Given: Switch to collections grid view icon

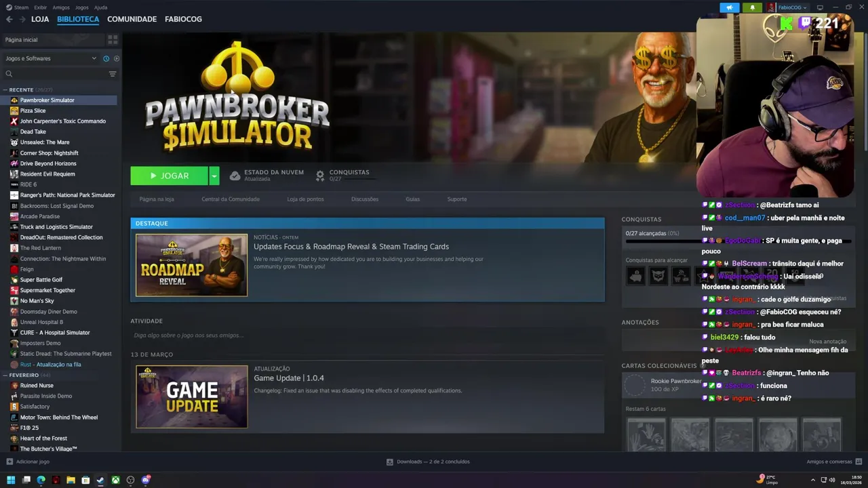Looking at the screenshot, I should (113, 40).
